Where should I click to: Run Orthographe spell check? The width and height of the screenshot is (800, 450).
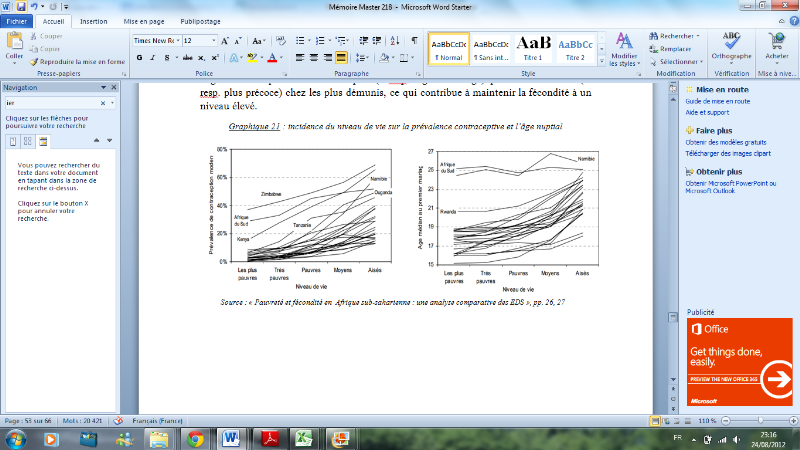(x=731, y=46)
